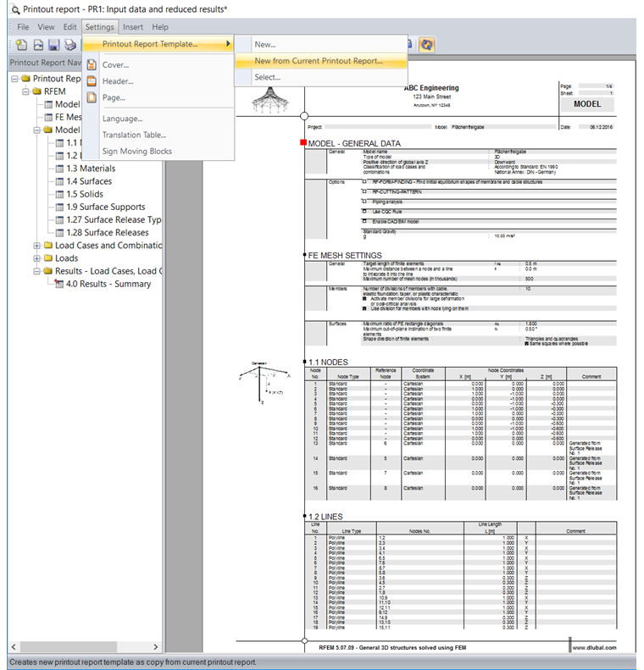The width and height of the screenshot is (644, 670).
Task: Open the Insert menu
Action: click(x=133, y=27)
